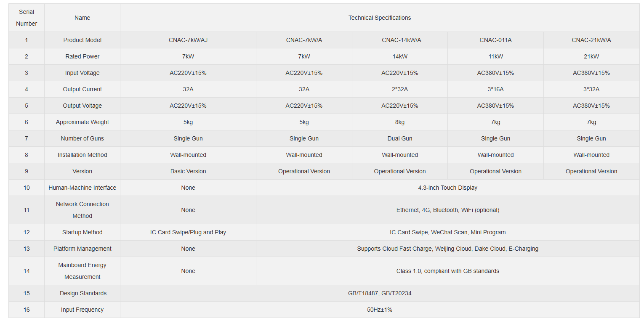
Task: Click the 3*16A output current value
Action: [x=495, y=89]
